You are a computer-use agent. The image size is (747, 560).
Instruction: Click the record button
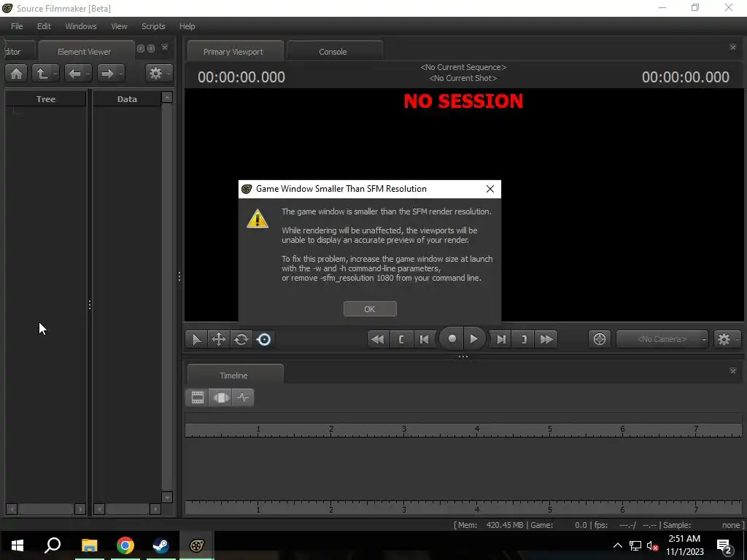[452, 338]
